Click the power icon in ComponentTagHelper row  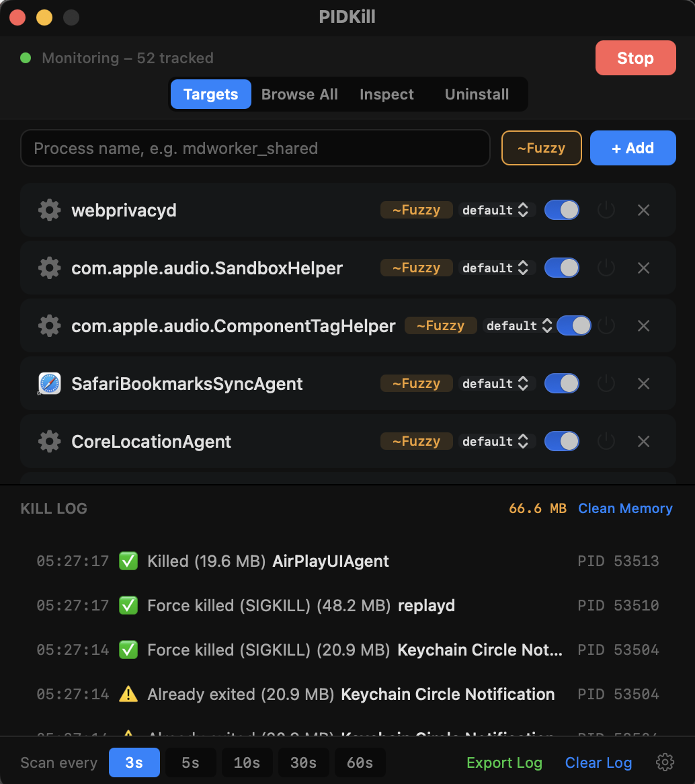(606, 326)
